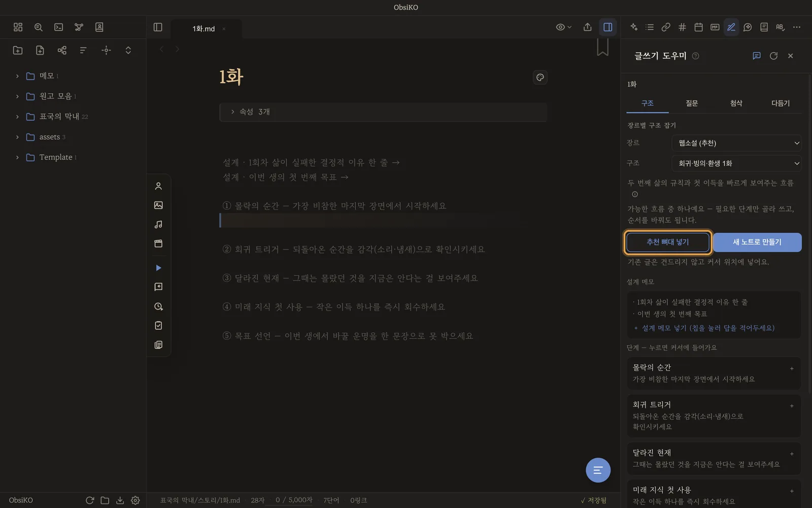The width and height of the screenshot is (812, 508).
Task: Switch to the 질문 tab
Action: click(692, 104)
